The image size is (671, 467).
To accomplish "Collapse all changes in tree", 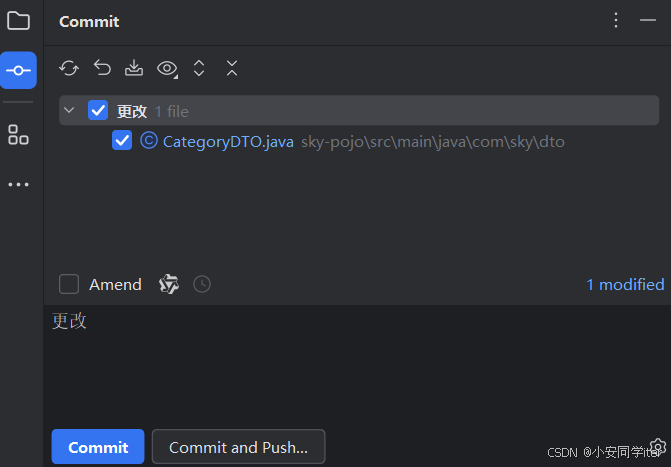I will tap(232, 68).
